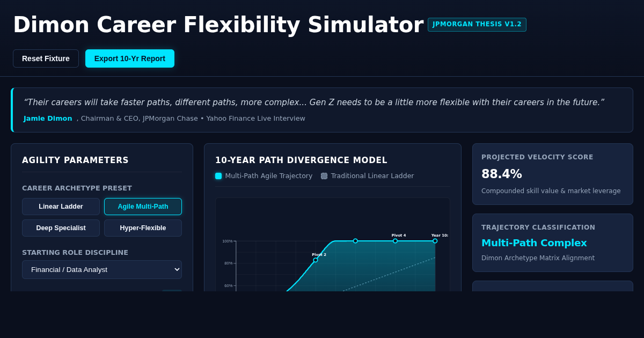The width and height of the screenshot is (644, 338).
Task: Click the unlabeled data point between Pivot 2 and 4
Action: click(355, 241)
